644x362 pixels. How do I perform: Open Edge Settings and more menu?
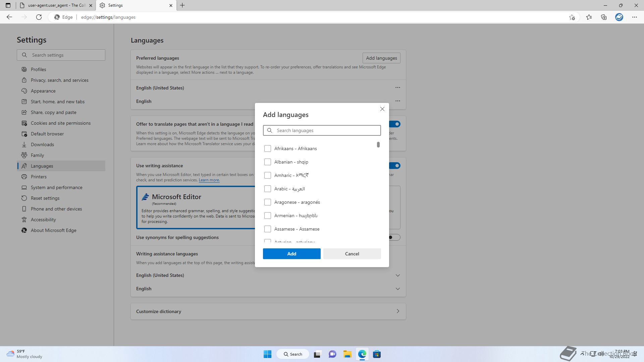click(635, 17)
